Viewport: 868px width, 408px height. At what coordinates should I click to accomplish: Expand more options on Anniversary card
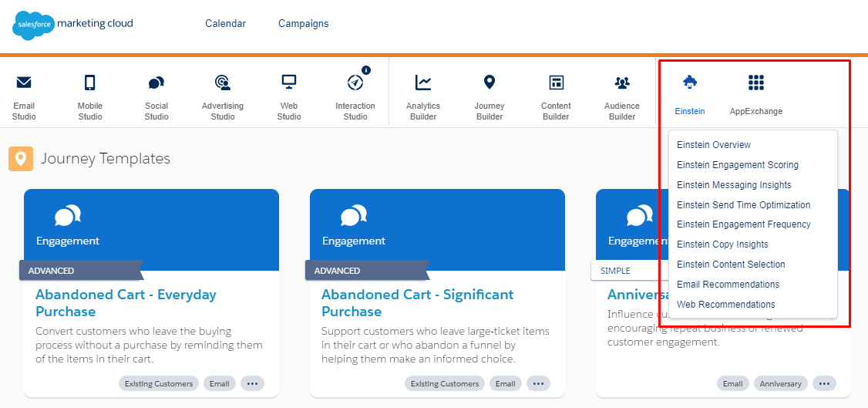pyautogui.click(x=824, y=383)
